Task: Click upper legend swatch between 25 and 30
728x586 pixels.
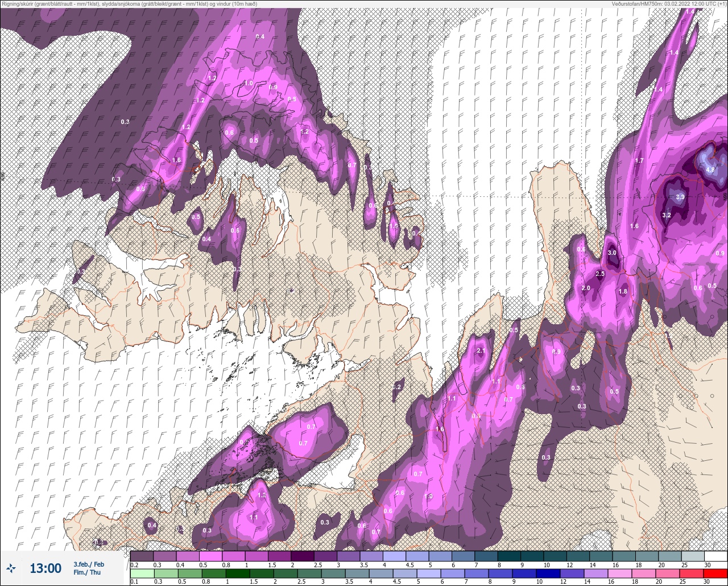Action: [x=693, y=556]
